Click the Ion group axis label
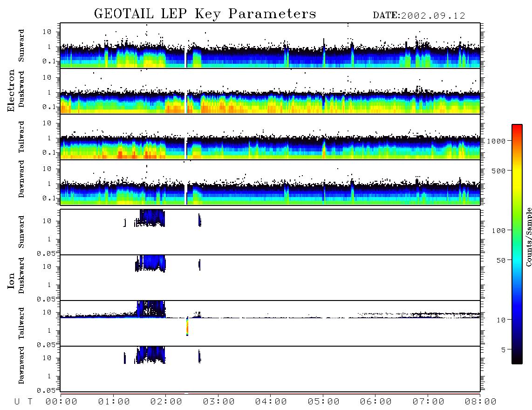The width and height of the screenshot is (532, 410). [x=11, y=280]
